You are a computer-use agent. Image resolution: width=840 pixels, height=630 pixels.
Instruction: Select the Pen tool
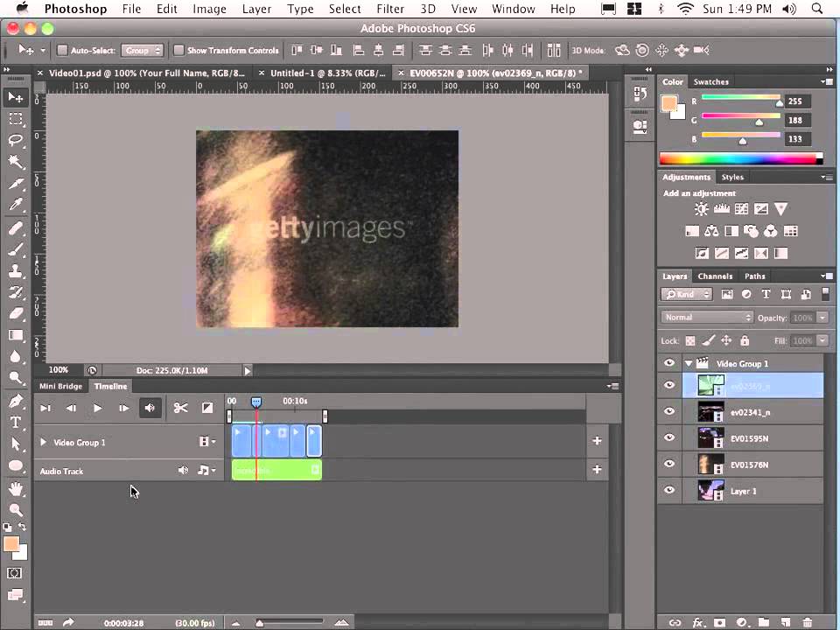(x=16, y=401)
